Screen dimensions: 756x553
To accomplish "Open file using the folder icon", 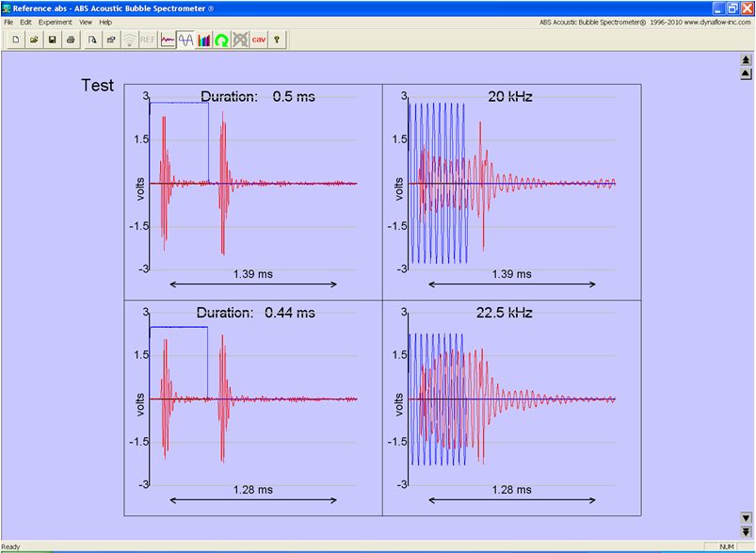I will (x=34, y=40).
